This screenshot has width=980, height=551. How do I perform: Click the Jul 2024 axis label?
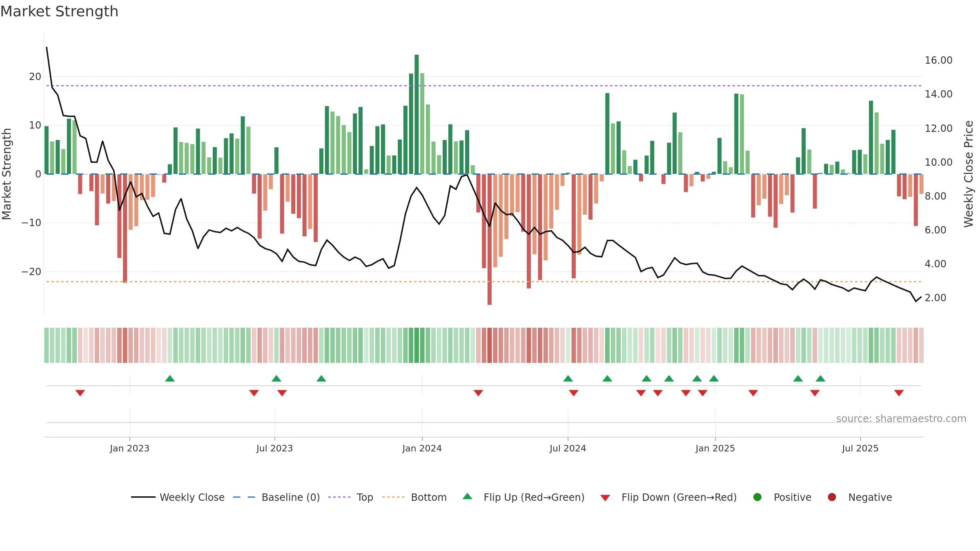(568, 448)
